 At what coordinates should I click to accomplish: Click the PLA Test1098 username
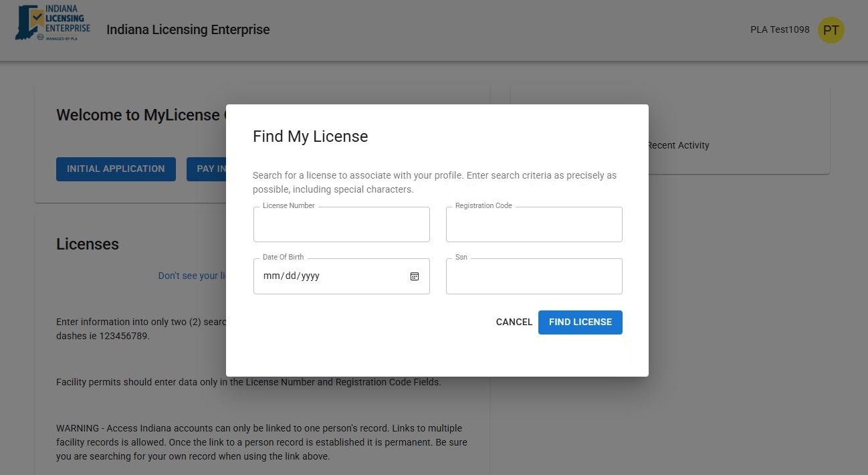[780, 30]
